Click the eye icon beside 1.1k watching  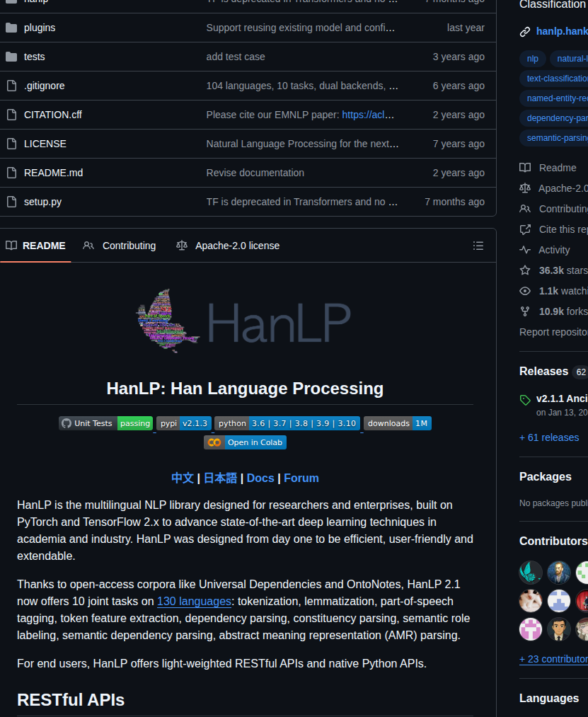(x=525, y=291)
